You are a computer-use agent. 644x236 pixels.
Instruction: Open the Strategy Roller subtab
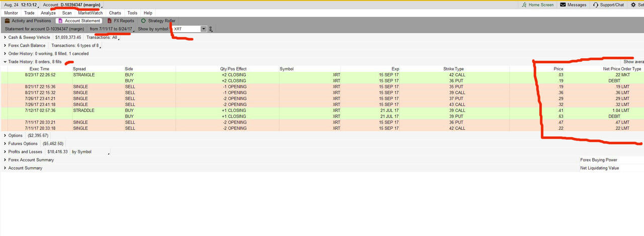158,21
